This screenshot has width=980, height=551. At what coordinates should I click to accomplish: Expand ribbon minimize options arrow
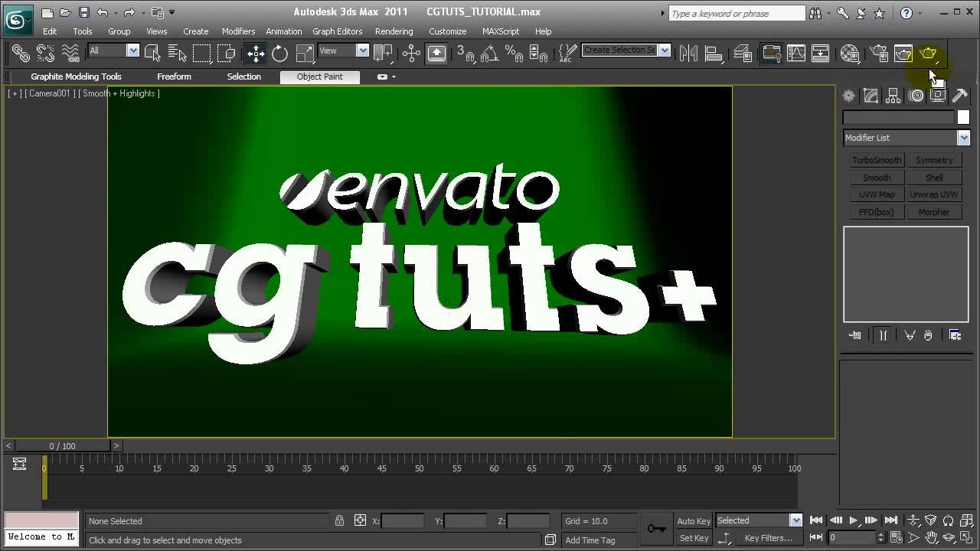(394, 77)
